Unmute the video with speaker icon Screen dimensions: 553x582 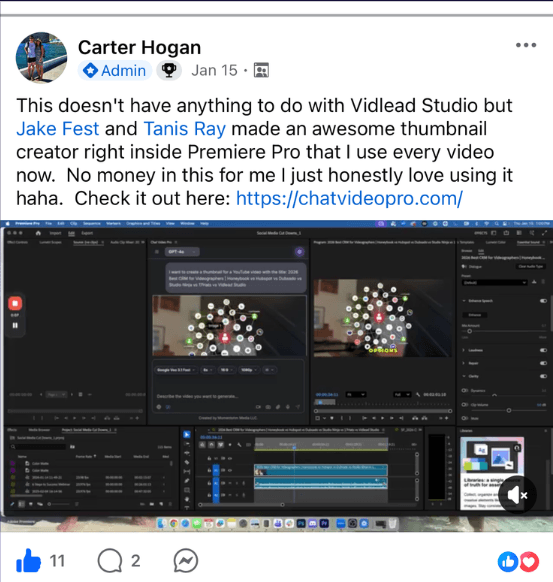[x=517, y=495]
